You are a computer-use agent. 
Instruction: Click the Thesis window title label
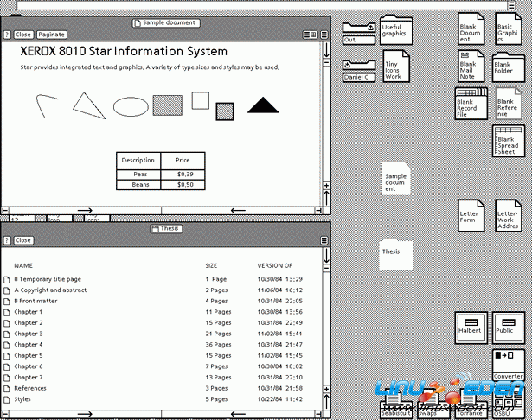166,229
